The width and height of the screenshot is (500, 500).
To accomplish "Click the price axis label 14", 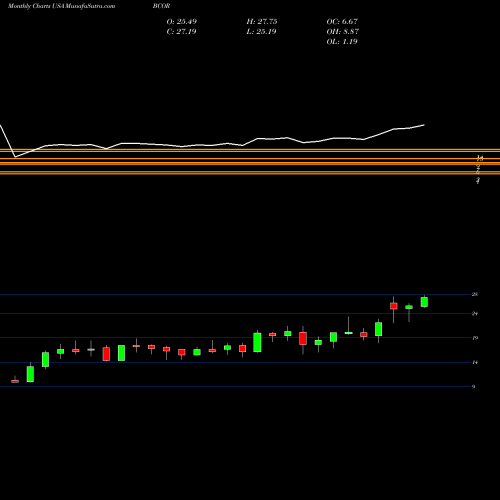I will 475,362.
